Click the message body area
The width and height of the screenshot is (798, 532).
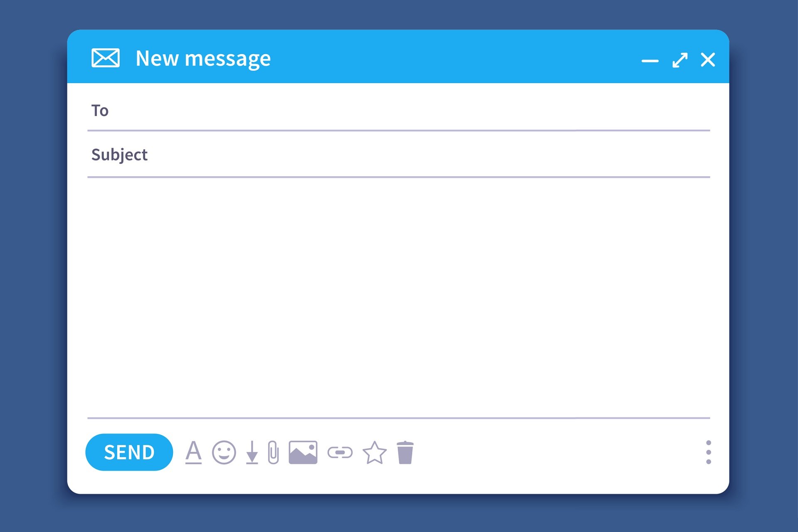tap(399, 297)
